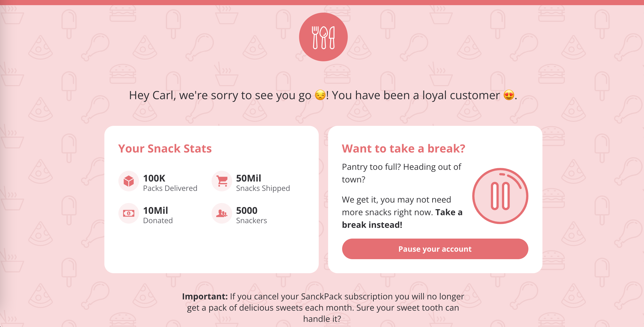644x327 pixels.
Task: Click the money bill Donated icon
Action: 128,213
